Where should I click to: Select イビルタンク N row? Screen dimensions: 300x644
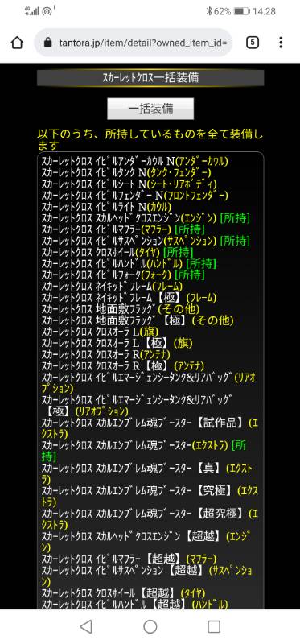tap(126, 172)
